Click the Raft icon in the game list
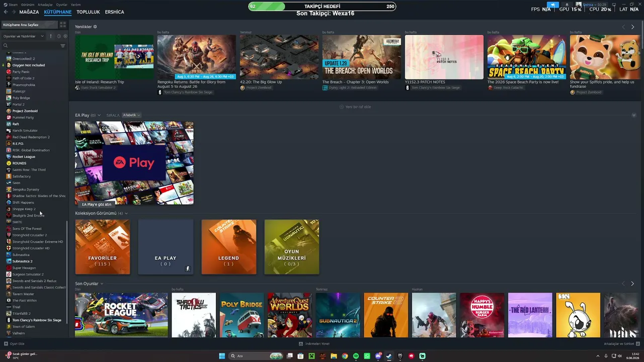This screenshot has width=644, height=362. pyautogui.click(x=9, y=124)
